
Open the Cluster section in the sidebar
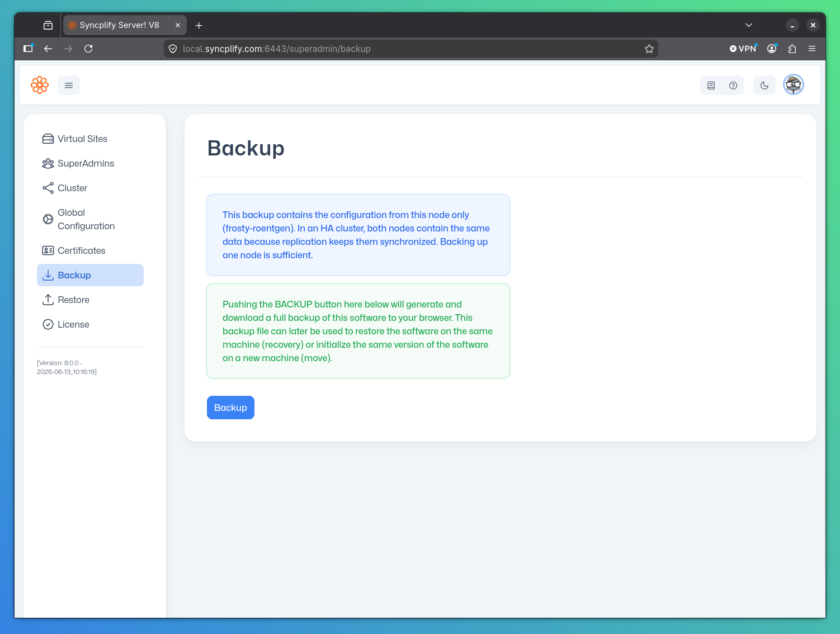[90, 188]
